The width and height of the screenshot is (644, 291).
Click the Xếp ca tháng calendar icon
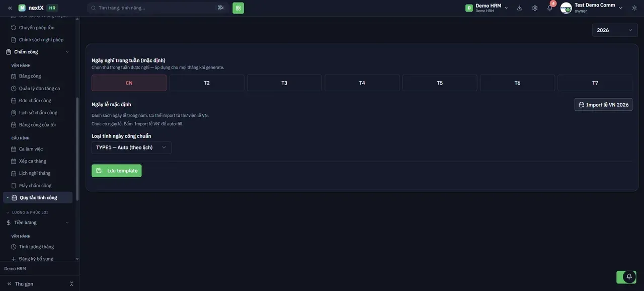click(x=14, y=161)
